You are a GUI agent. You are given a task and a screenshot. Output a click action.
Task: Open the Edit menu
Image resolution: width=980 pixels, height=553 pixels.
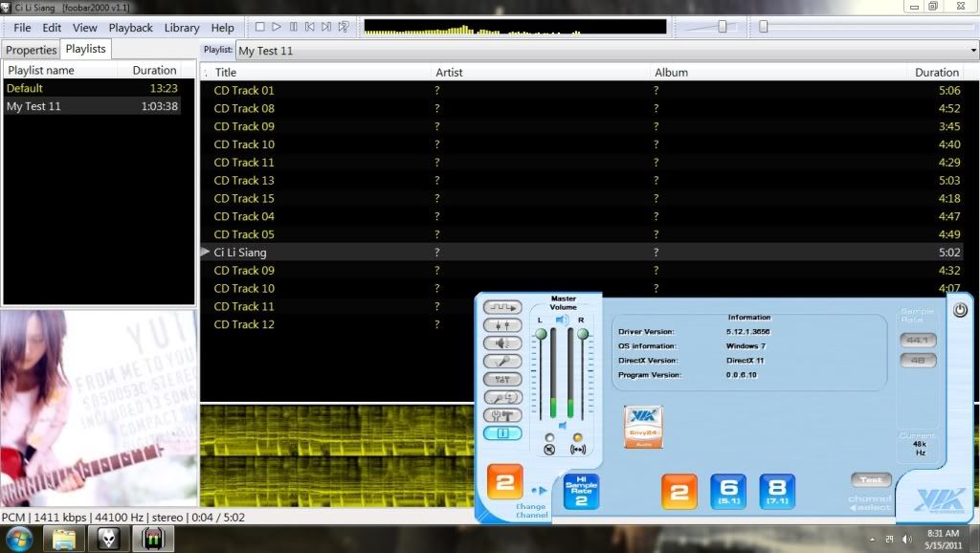point(52,28)
